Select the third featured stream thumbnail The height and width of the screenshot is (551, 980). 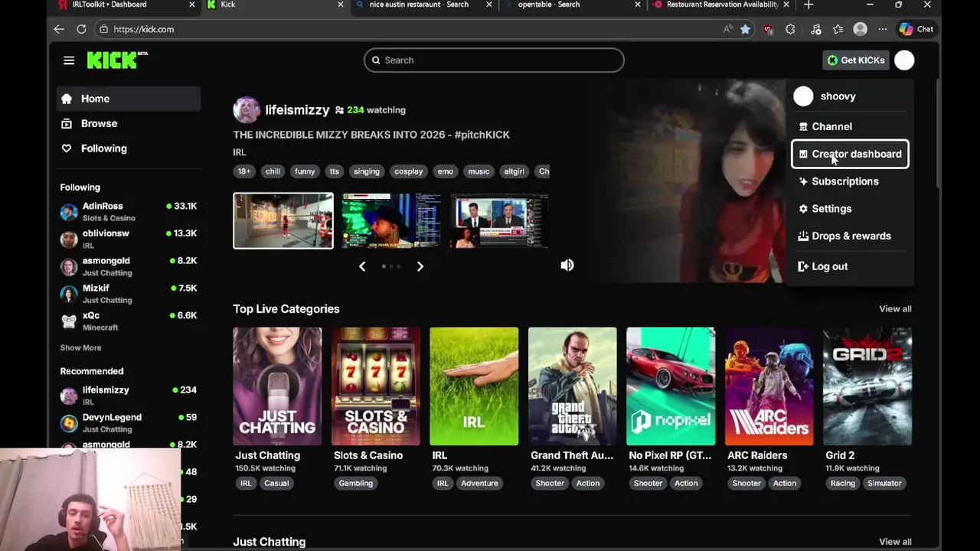coord(500,221)
